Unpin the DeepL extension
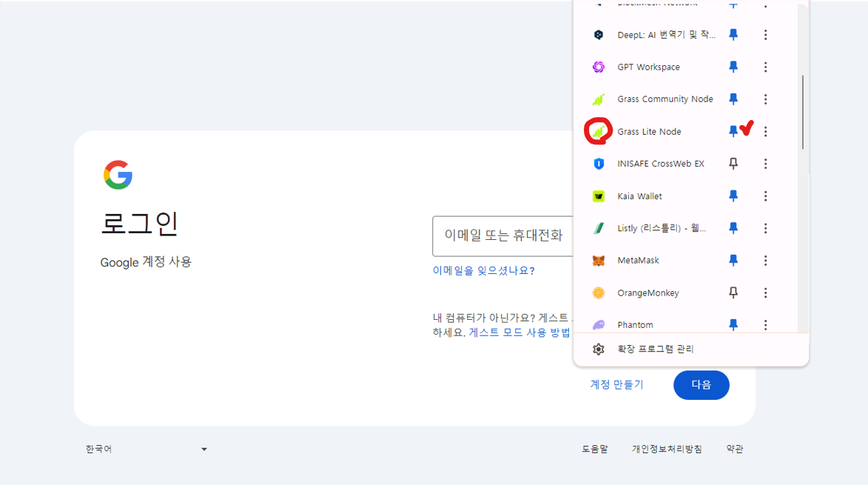The width and height of the screenshot is (868, 485). (x=733, y=34)
